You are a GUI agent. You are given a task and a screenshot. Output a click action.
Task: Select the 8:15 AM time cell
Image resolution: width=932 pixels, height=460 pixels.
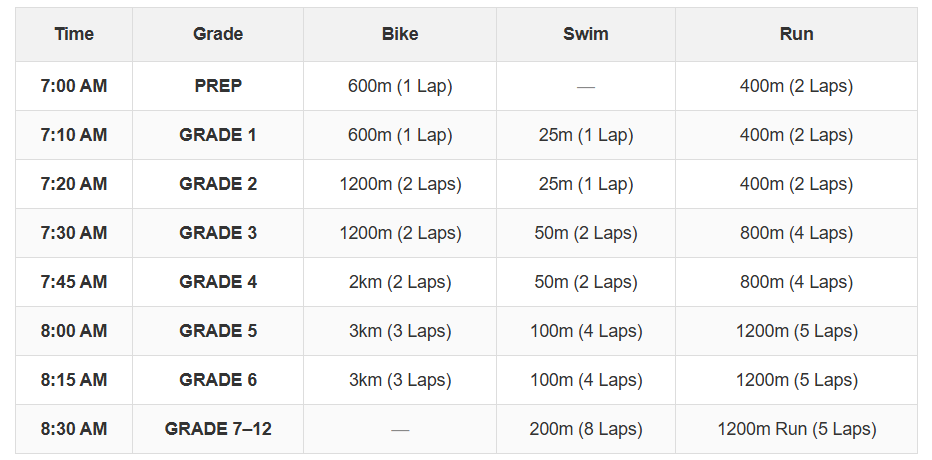click(74, 380)
